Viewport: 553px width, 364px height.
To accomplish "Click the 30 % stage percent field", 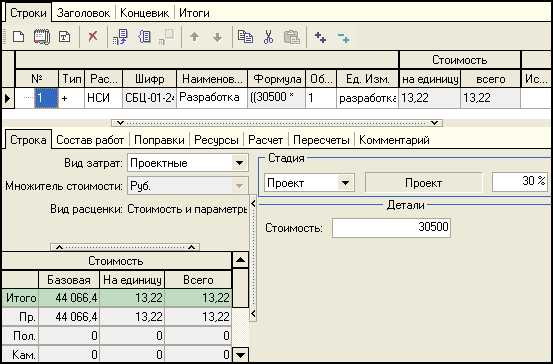I will (519, 182).
